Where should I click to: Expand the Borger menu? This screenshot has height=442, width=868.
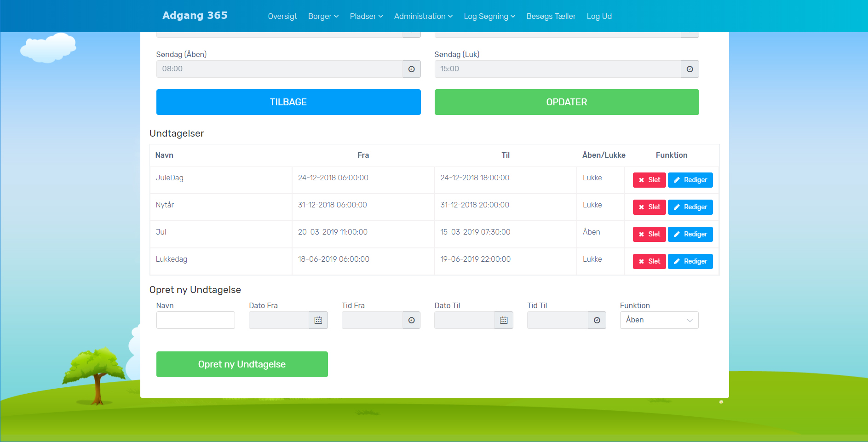point(323,16)
